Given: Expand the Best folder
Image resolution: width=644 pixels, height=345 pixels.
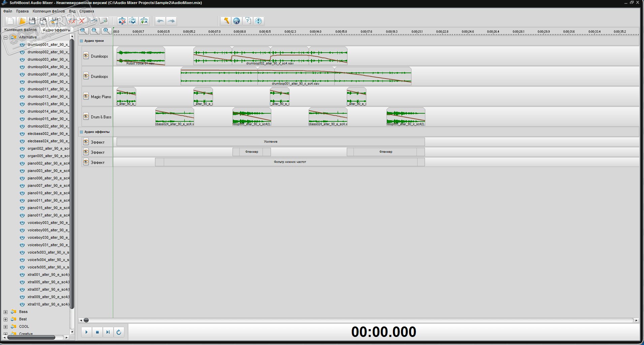Looking at the screenshot, I should [5, 319].
